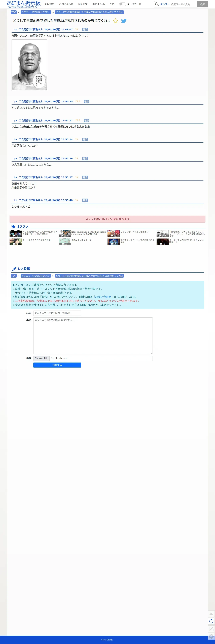Like post 6 with heart icon
Viewport: 215px width, 644px height.
coord(77,177)
